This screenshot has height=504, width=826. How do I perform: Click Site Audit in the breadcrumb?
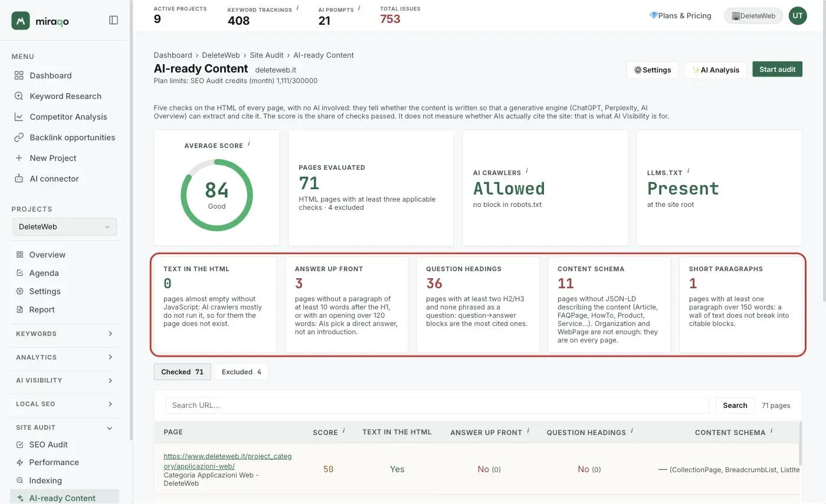[267, 55]
